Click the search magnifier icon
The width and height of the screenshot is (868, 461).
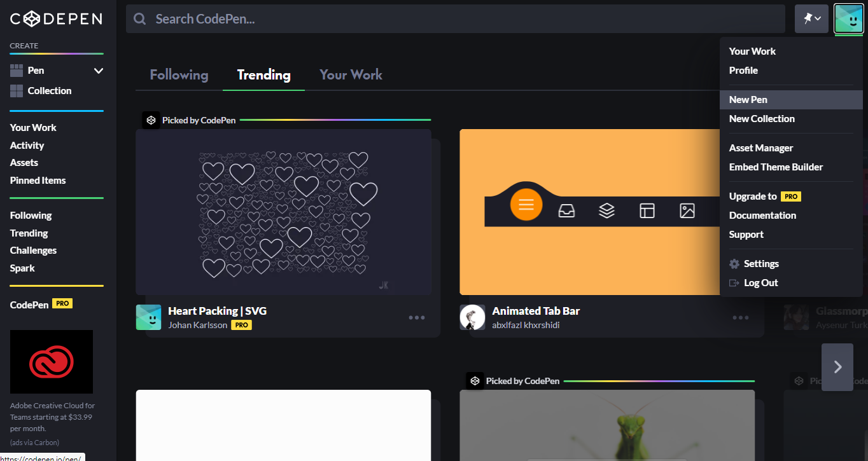point(140,19)
